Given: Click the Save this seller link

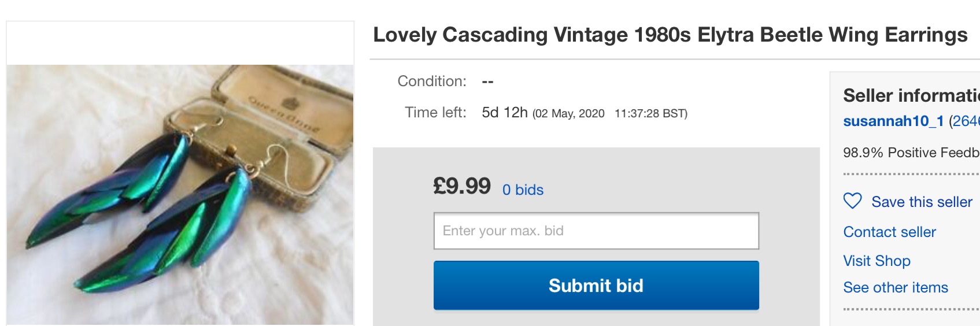Looking at the screenshot, I should coord(922,202).
